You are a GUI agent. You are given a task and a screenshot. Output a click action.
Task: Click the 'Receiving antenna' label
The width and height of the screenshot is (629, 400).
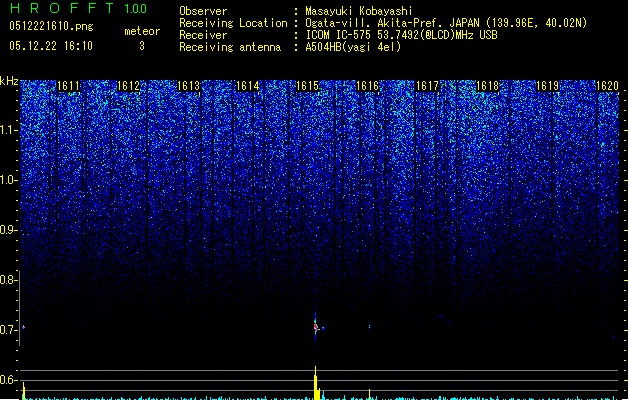pos(230,47)
